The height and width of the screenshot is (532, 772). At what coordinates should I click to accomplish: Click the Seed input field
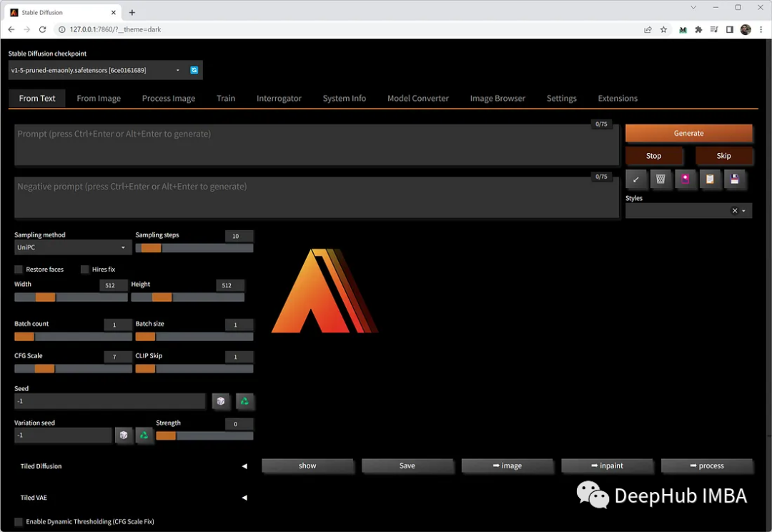click(109, 401)
